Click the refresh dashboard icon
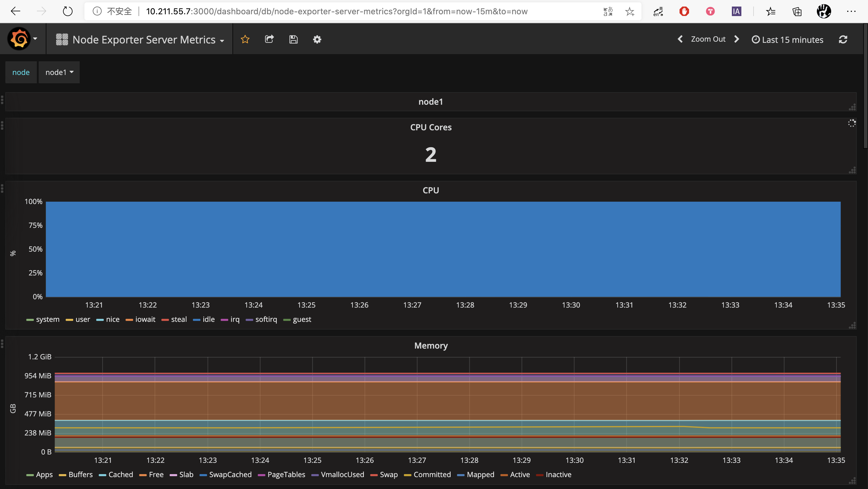The width and height of the screenshot is (868, 489). [843, 40]
